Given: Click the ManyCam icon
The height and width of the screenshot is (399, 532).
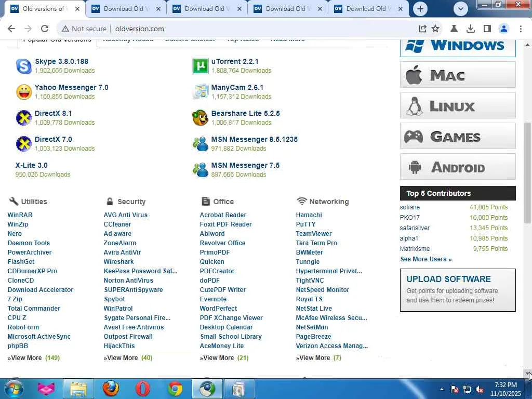Looking at the screenshot, I should pyautogui.click(x=200, y=92).
